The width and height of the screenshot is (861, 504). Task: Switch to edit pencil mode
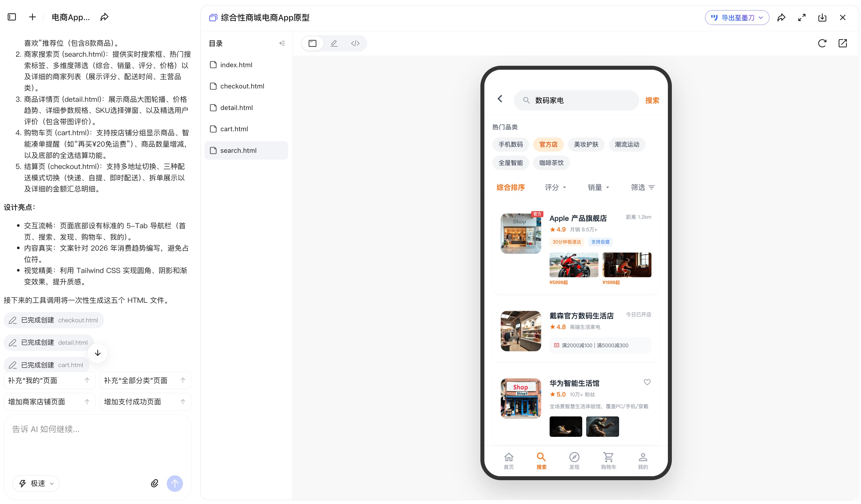[x=334, y=43]
